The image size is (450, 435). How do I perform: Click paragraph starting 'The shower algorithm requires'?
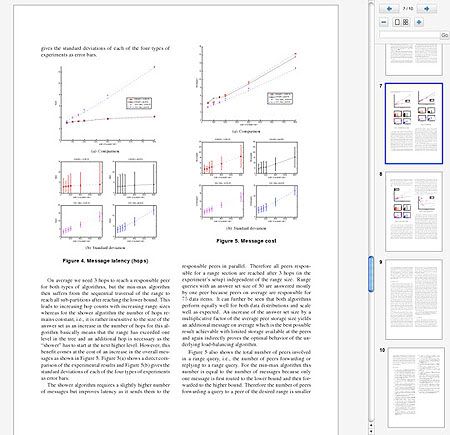point(105,388)
